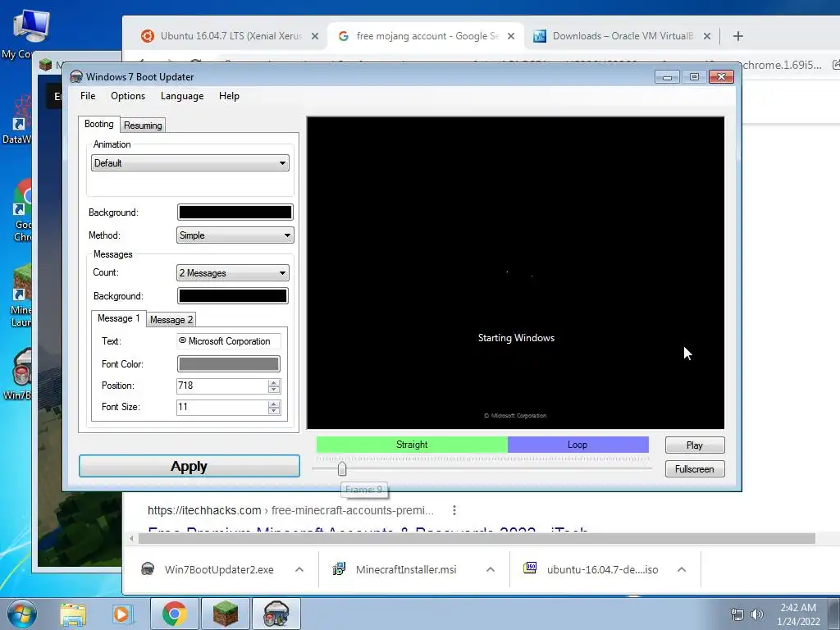
Task: Increase Position with the up arrow
Action: (x=274, y=382)
